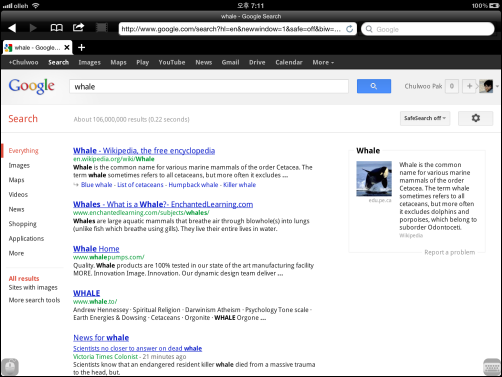Tap the browser back arrow
Viewport: 502px width, 377px height.
(x=12, y=28)
